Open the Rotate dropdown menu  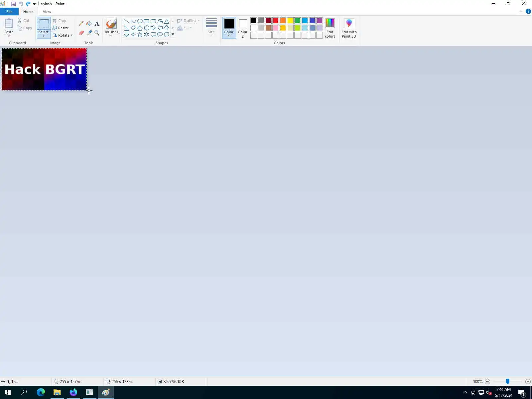[x=63, y=35]
